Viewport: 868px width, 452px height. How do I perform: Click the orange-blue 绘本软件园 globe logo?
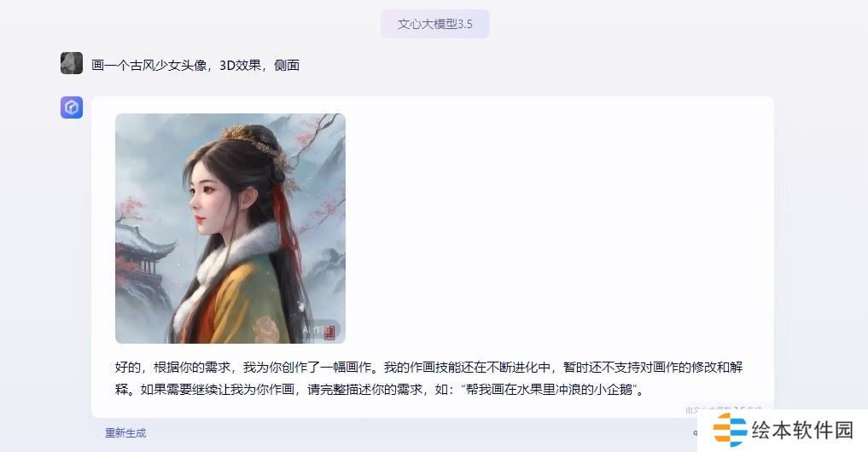click(730, 429)
